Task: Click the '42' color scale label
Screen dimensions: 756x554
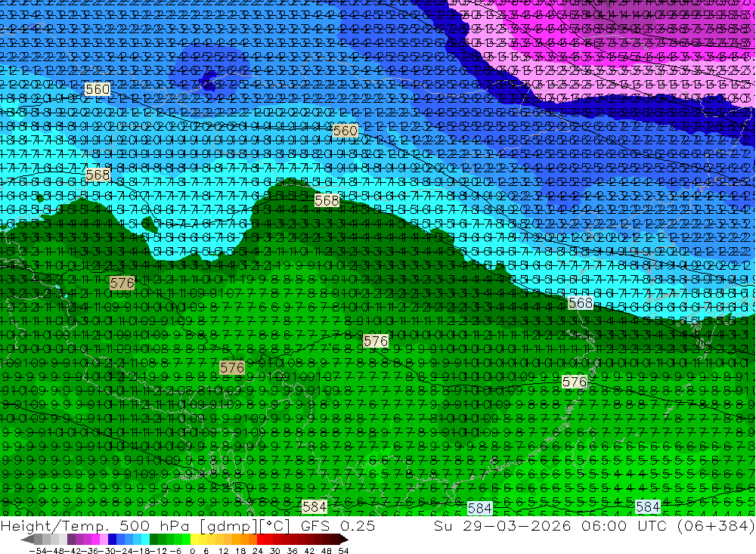Action: [x=309, y=551]
